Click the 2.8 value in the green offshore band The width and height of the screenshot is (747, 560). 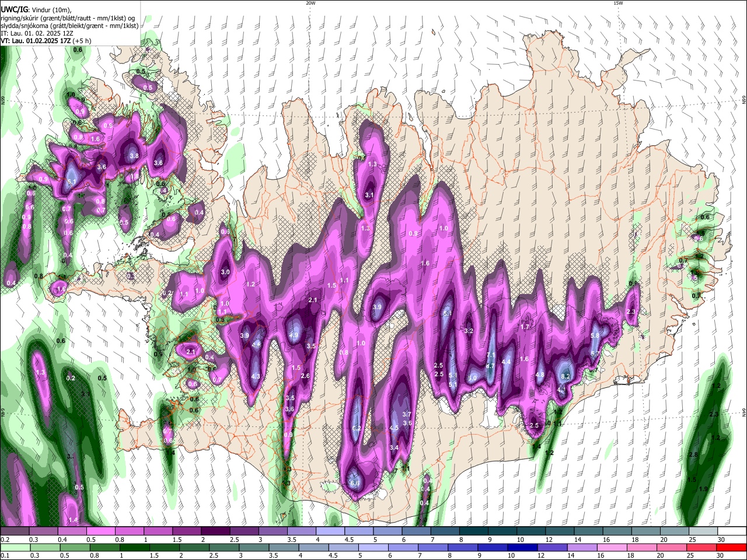[693, 454]
